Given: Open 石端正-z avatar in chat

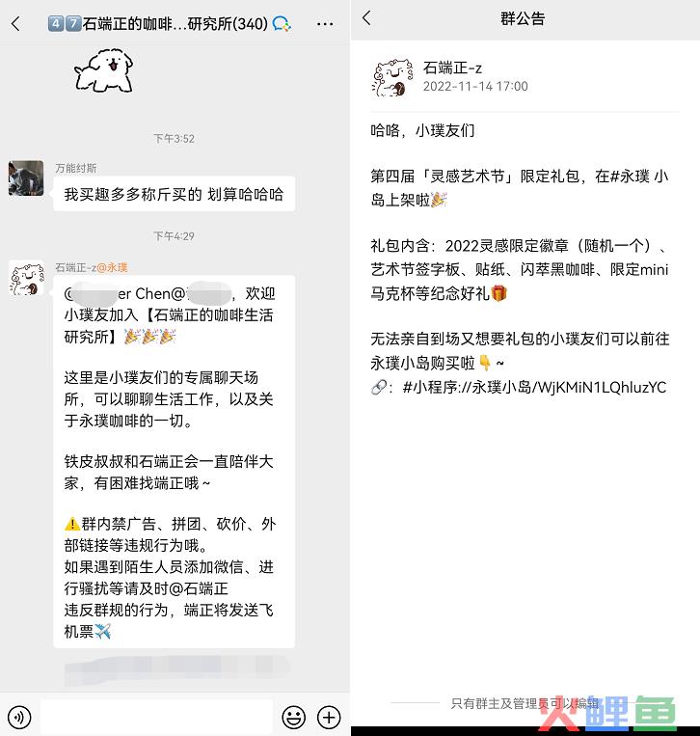Looking at the screenshot, I should [x=26, y=279].
